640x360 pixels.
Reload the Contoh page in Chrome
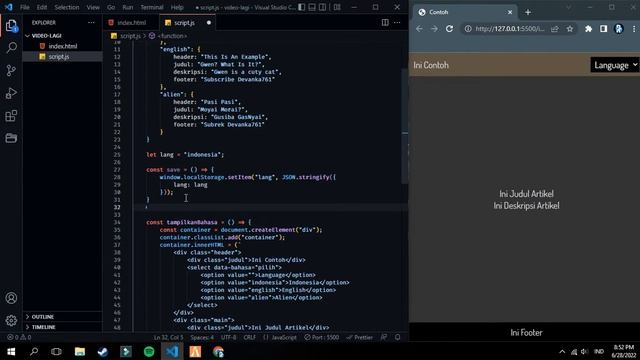pyautogui.click(x=449, y=29)
